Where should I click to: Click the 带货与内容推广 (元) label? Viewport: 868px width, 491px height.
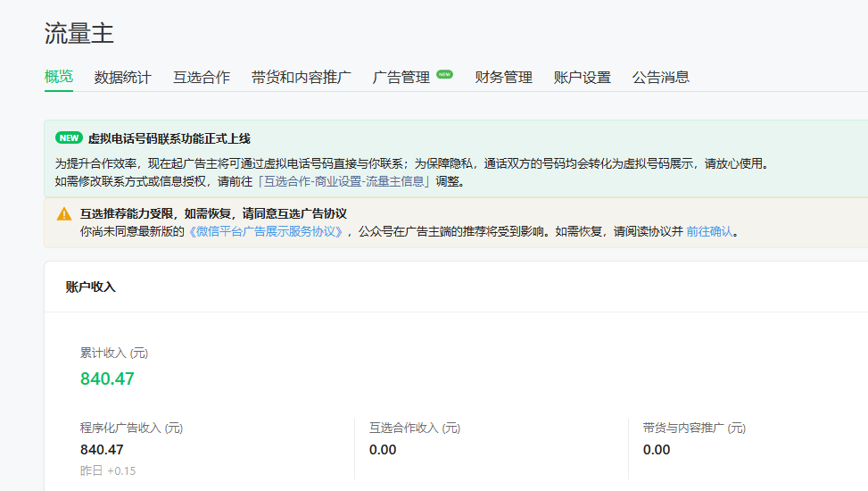coord(694,428)
